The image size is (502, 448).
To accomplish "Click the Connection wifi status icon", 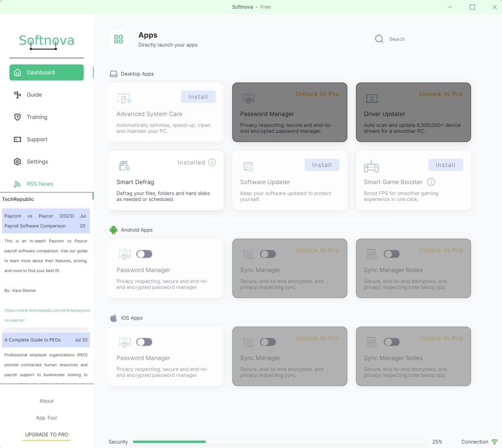I will tap(495, 442).
